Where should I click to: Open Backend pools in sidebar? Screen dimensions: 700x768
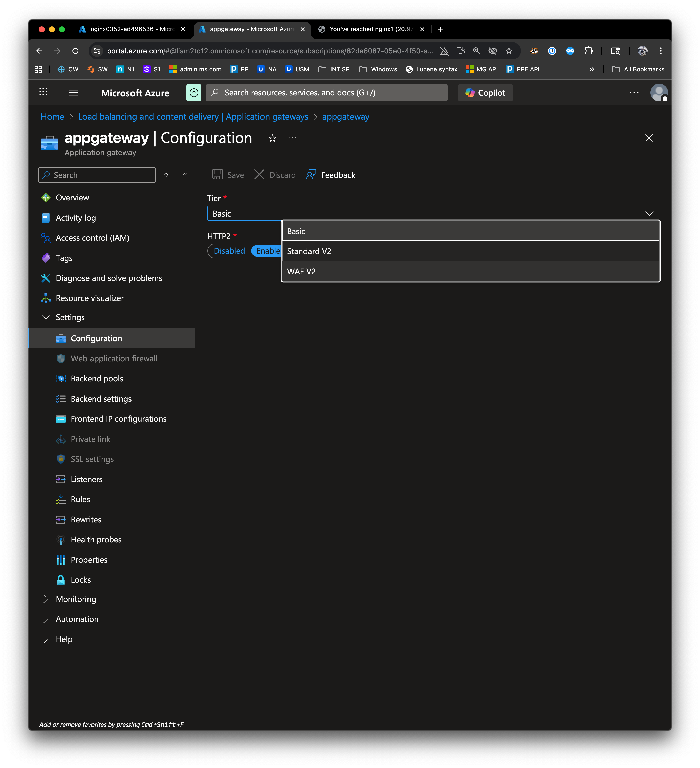tap(97, 379)
